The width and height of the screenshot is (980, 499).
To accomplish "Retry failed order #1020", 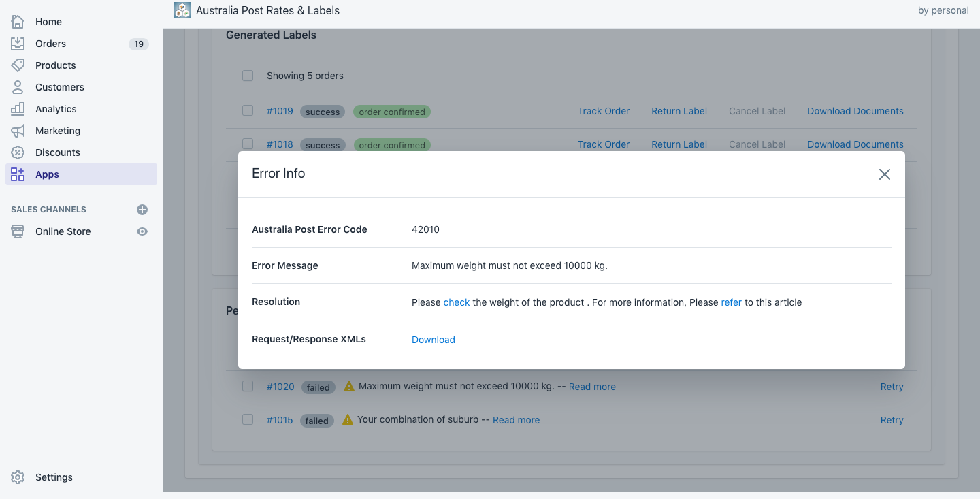I will click(x=892, y=387).
